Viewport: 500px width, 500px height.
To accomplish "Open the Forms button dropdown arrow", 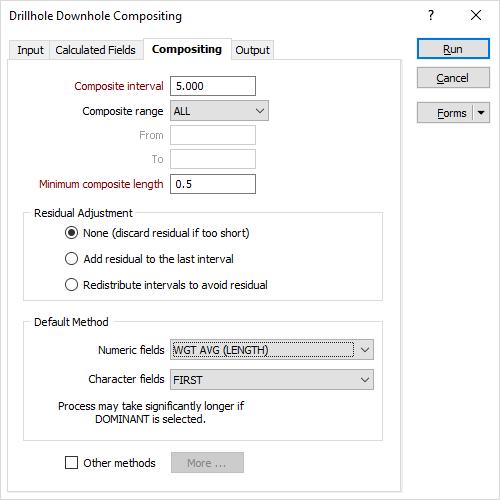I will coord(481,113).
